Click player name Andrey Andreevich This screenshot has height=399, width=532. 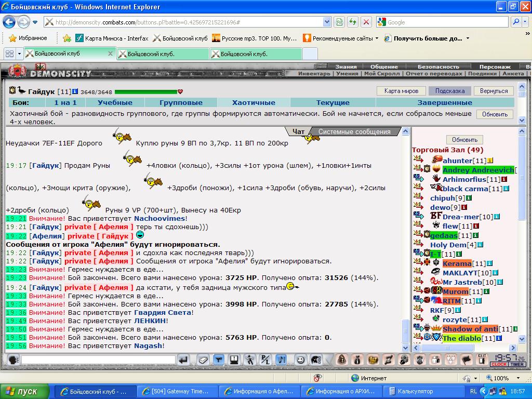pos(478,170)
